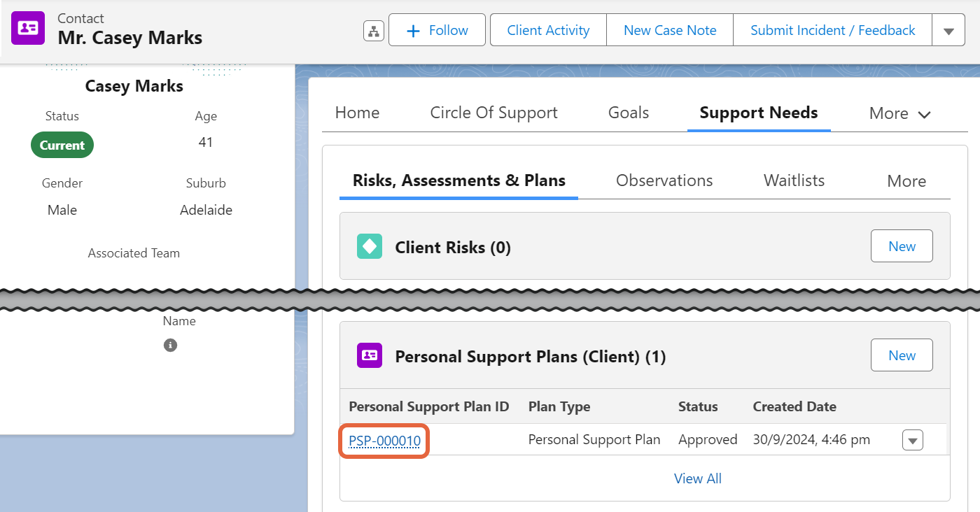Open the More sub-tab next to Waitlists
Image resolution: width=980 pixels, height=512 pixels.
click(906, 180)
